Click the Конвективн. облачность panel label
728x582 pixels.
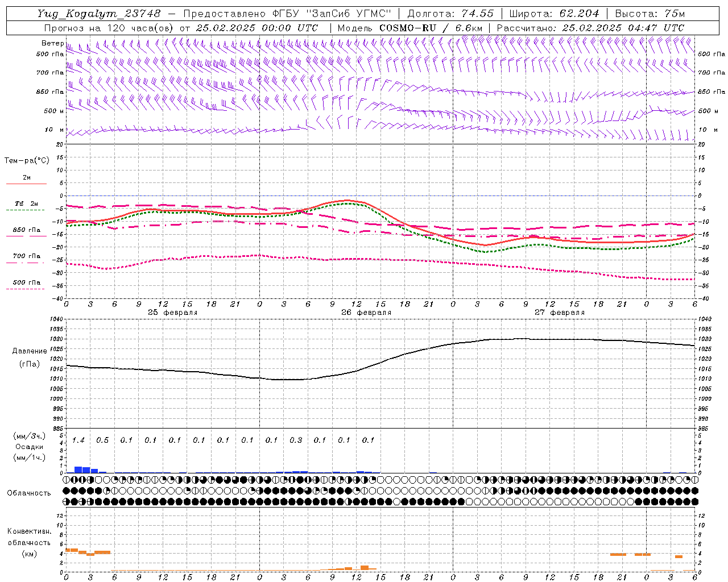pos(29,542)
